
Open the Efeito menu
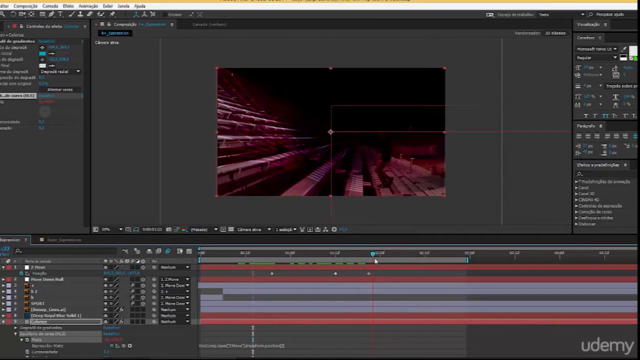[68, 6]
